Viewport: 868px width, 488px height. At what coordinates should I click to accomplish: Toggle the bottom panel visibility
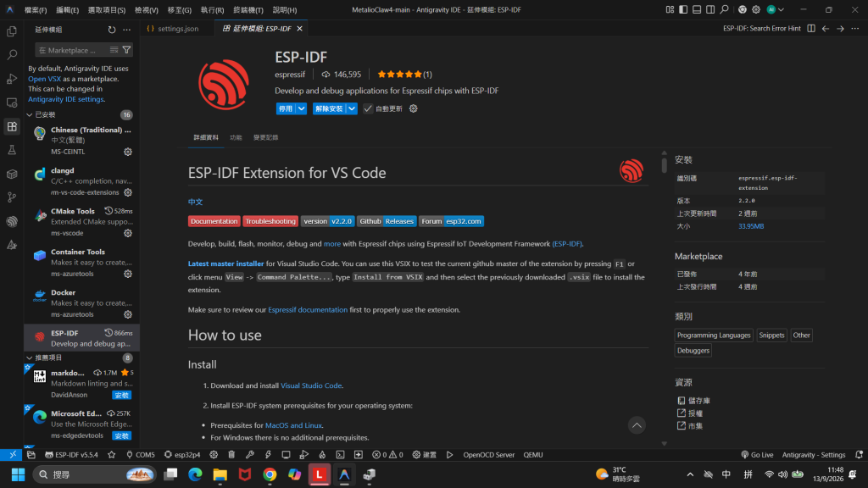(x=697, y=9)
